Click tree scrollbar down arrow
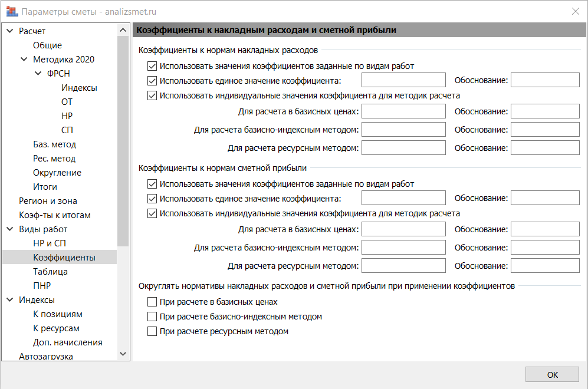The image size is (588, 389). click(123, 354)
